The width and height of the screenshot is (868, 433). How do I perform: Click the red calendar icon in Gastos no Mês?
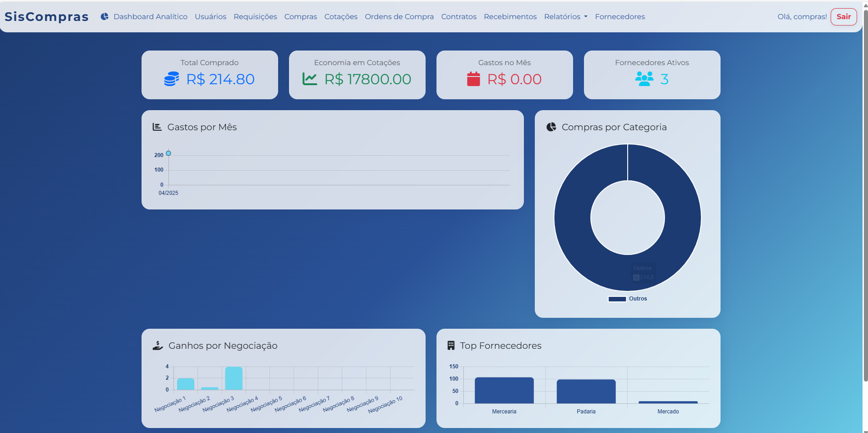(x=473, y=79)
